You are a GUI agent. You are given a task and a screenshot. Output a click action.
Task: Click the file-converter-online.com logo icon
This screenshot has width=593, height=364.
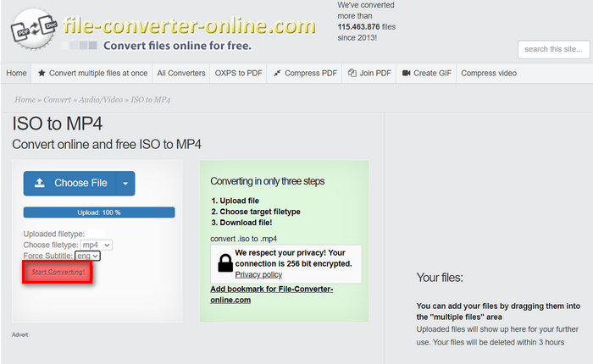(x=34, y=29)
